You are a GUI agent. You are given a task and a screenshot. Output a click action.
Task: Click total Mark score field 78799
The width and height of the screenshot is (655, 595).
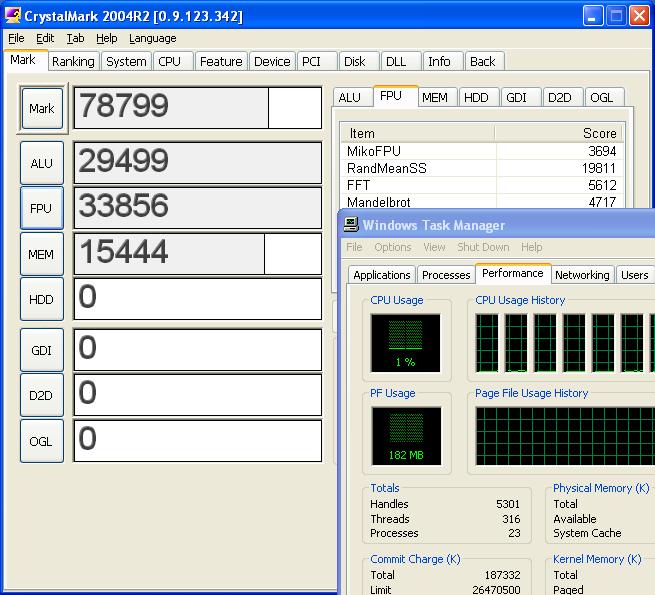tap(198, 108)
